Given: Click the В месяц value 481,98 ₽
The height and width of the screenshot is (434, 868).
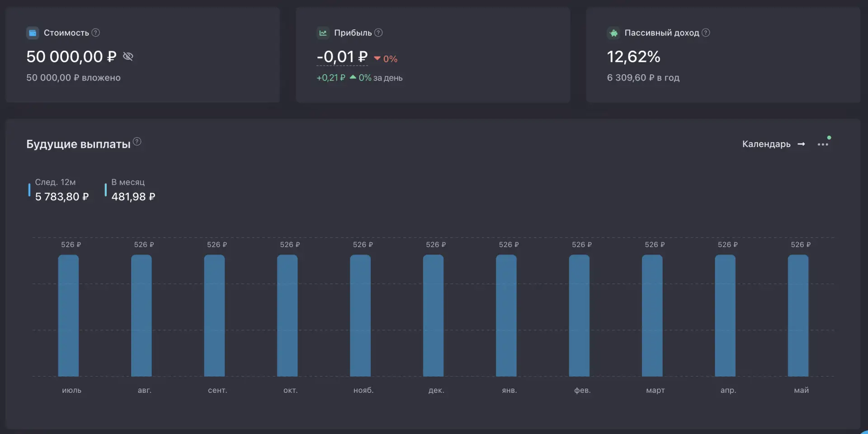Looking at the screenshot, I should tap(133, 196).
